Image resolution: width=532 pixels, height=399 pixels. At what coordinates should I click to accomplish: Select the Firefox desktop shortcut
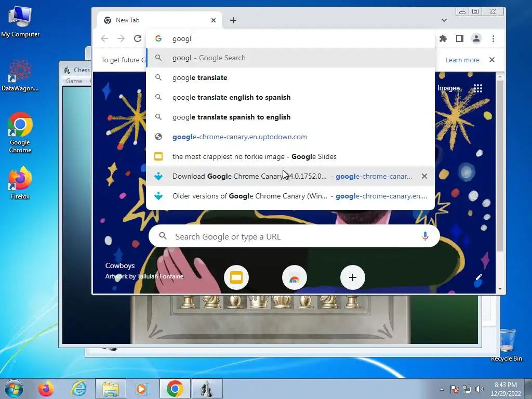[20, 183]
